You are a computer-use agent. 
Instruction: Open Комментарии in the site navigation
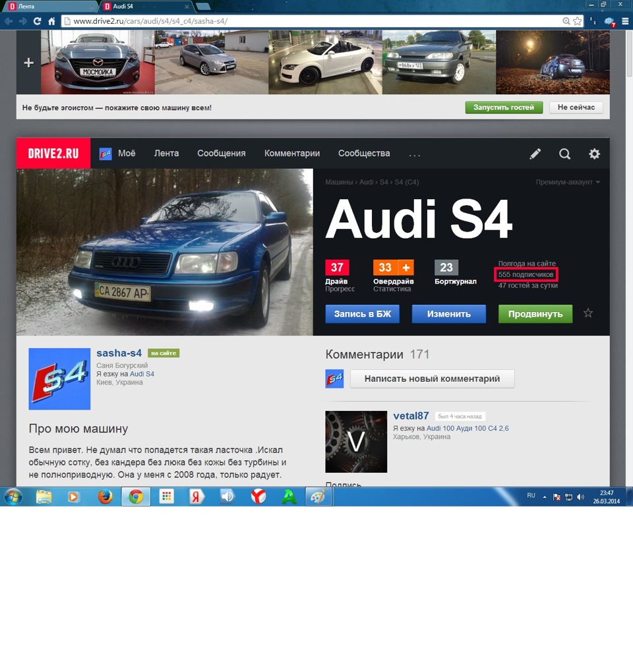click(x=292, y=154)
